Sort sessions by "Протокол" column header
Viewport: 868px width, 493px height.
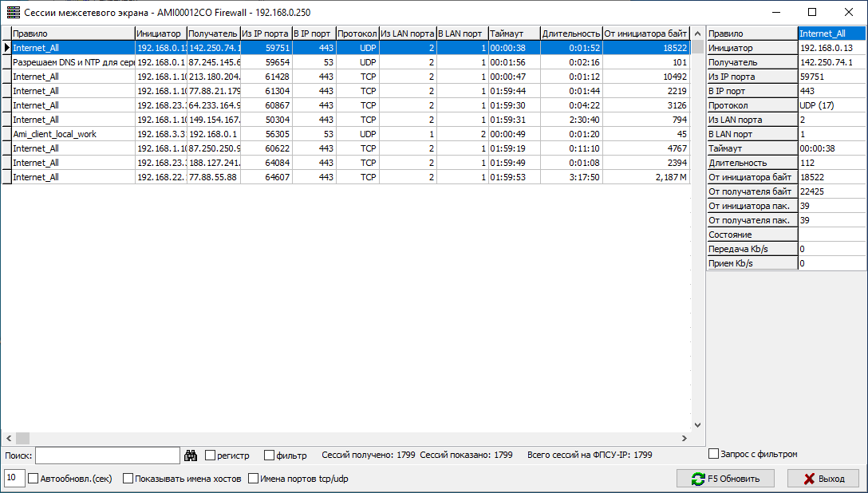coord(357,34)
